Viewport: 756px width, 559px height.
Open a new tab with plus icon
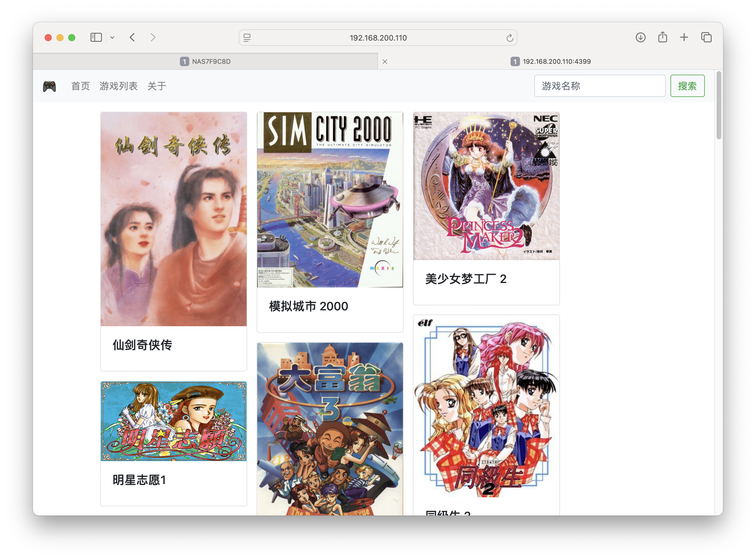click(x=684, y=37)
